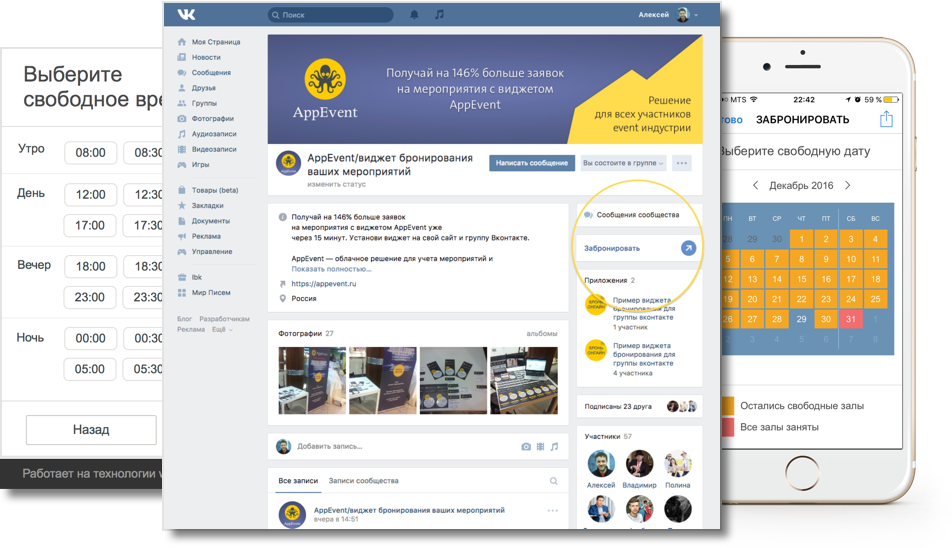Click the Написать сообщение button

point(531,163)
